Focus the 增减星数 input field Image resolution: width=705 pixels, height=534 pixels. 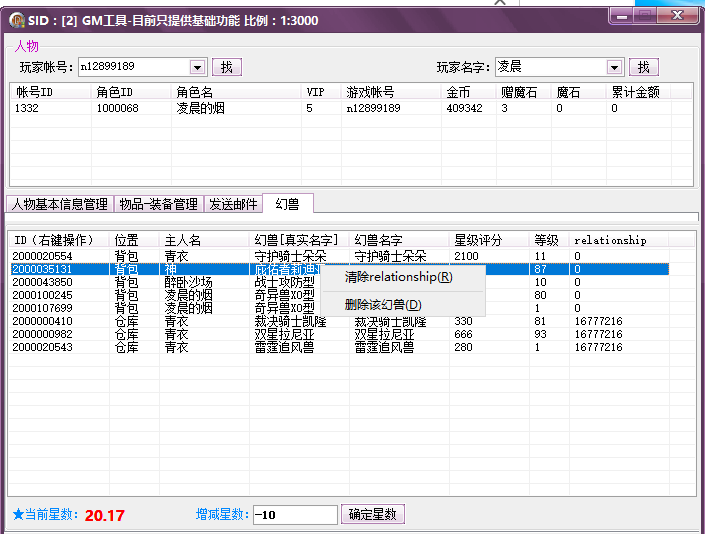point(295,515)
